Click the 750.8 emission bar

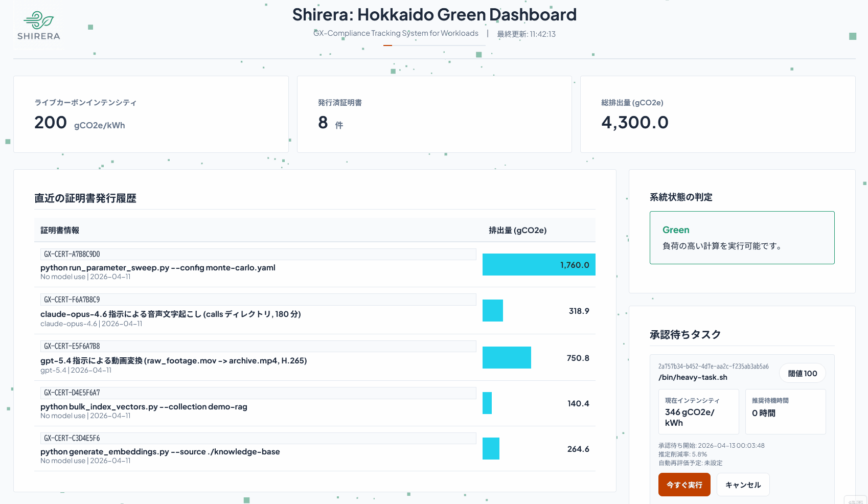click(x=507, y=358)
